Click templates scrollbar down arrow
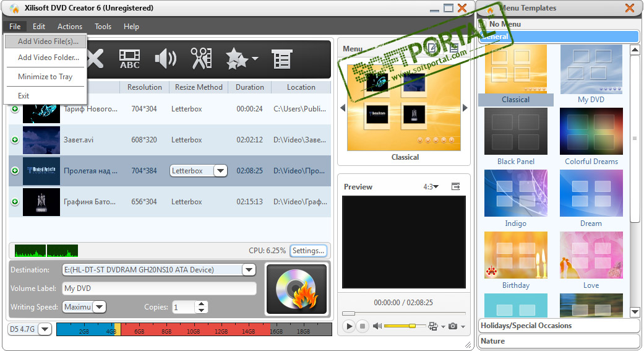 (x=635, y=312)
